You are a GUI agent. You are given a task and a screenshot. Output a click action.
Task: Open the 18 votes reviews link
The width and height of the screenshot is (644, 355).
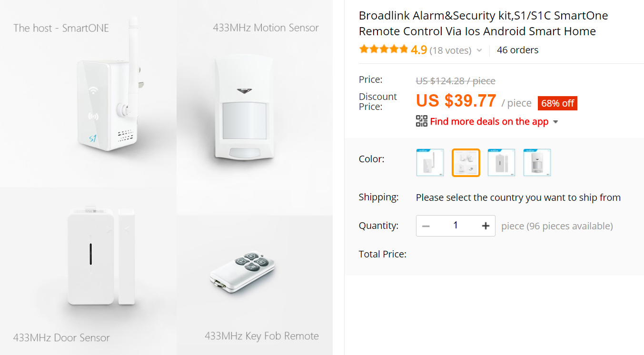point(450,50)
